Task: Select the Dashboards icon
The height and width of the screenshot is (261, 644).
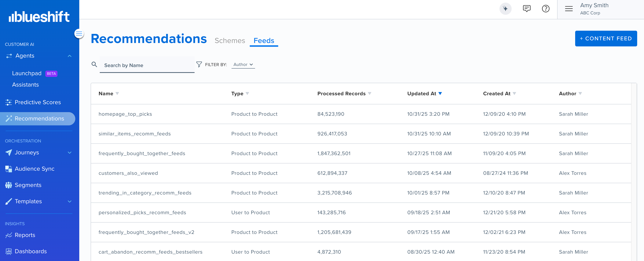Action: (x=9, y=251)
